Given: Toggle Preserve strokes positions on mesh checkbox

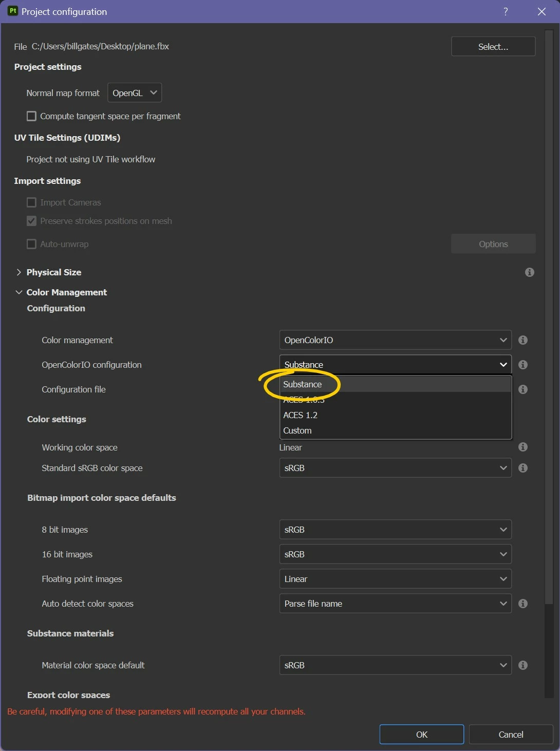Looking at the screenshot, I should tap(31, 221).
